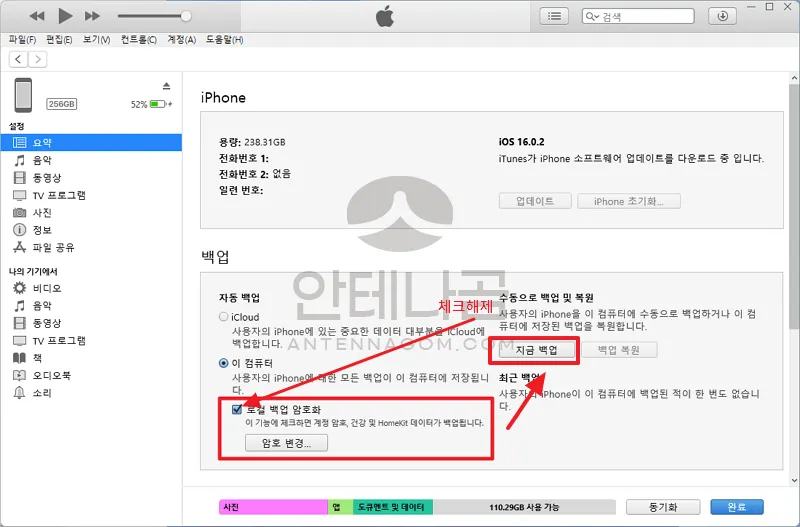This screenshot has width=800, height=527.
Task: Click the 52% battery percentage text
Action: point(139,105)
